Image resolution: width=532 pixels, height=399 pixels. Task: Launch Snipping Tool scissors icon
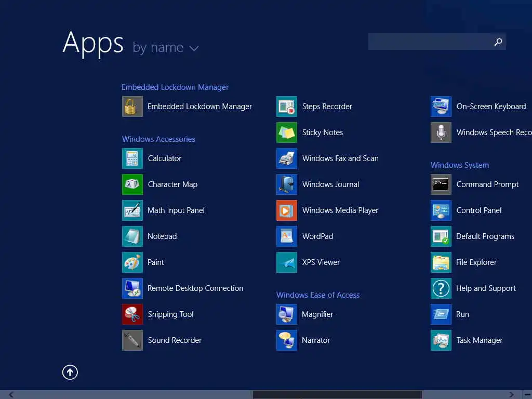tap(132, 314)
